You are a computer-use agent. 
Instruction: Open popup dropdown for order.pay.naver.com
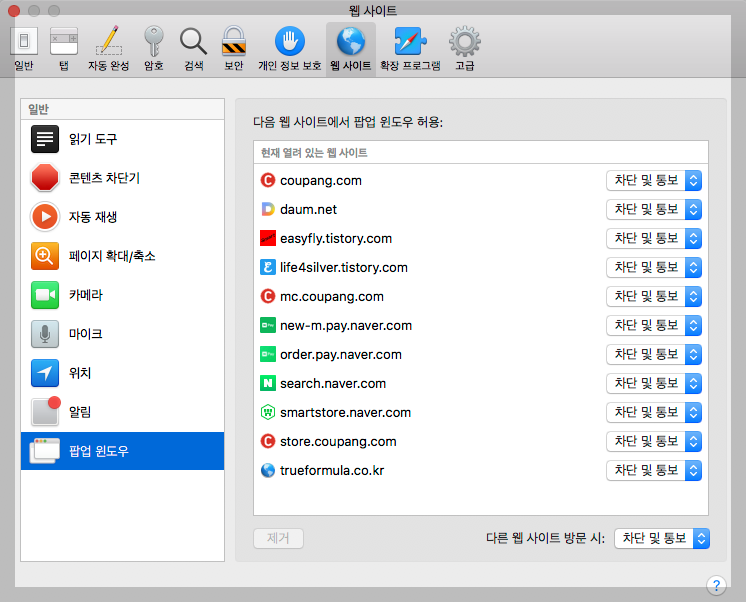(x=654, y=355)
